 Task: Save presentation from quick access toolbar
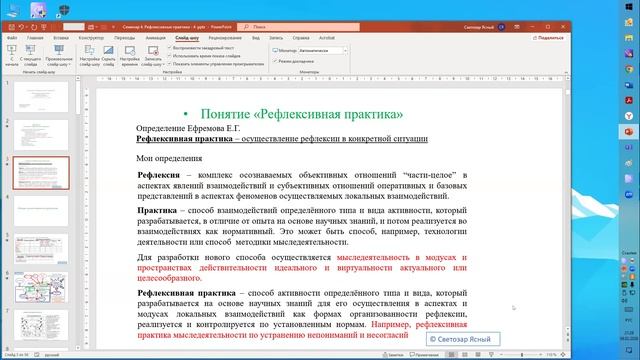pyautogui.click(x=12, y=27)
